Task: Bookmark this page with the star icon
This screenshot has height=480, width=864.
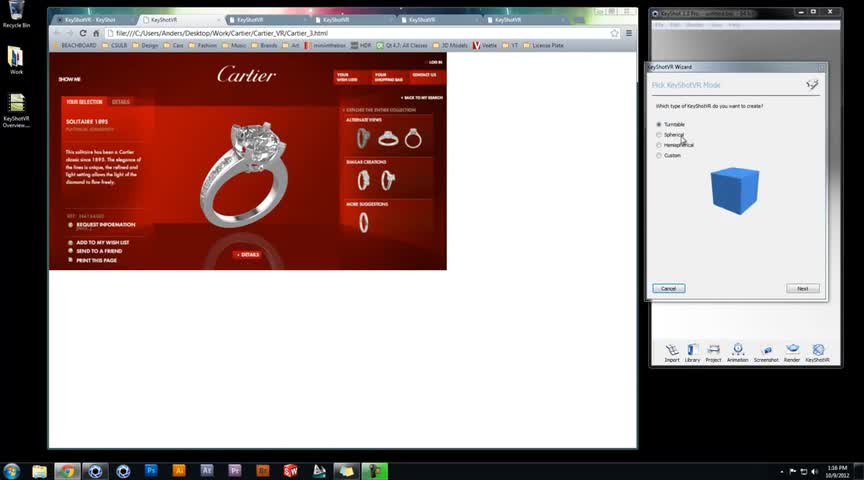Action: click(x=614, y=33)
